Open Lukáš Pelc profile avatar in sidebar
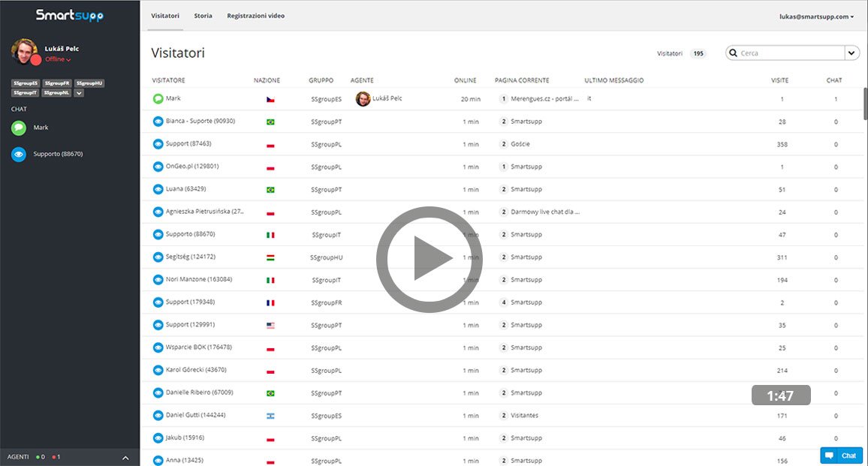This screenshot has width=868, height=466. coord(24,52)
